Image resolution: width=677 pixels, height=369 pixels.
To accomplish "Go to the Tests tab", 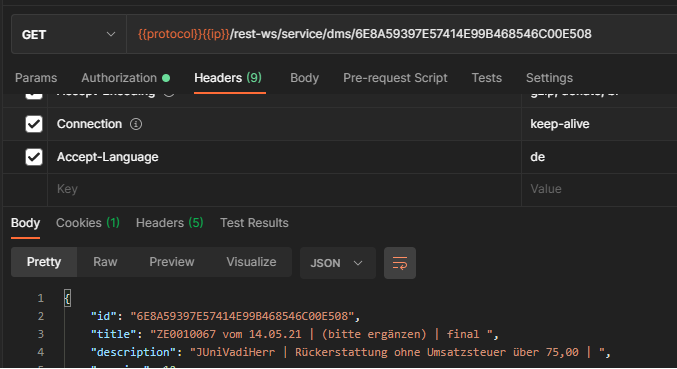I will [x=487, y=78].
